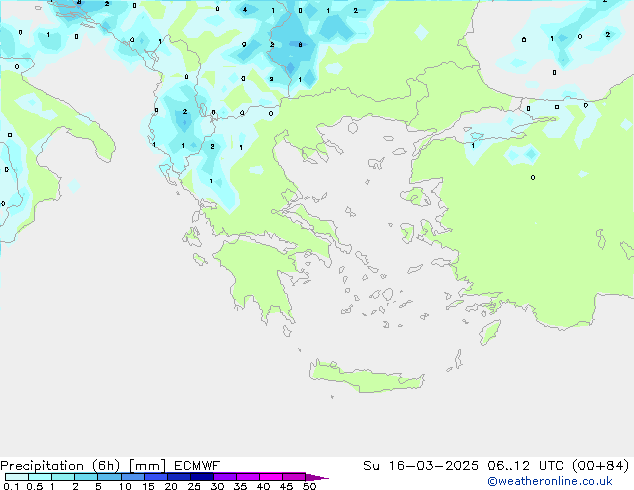Pick the 15–20 mm legend swatch
The height and width of the screenshot is (490, 634).
(156, 477)
